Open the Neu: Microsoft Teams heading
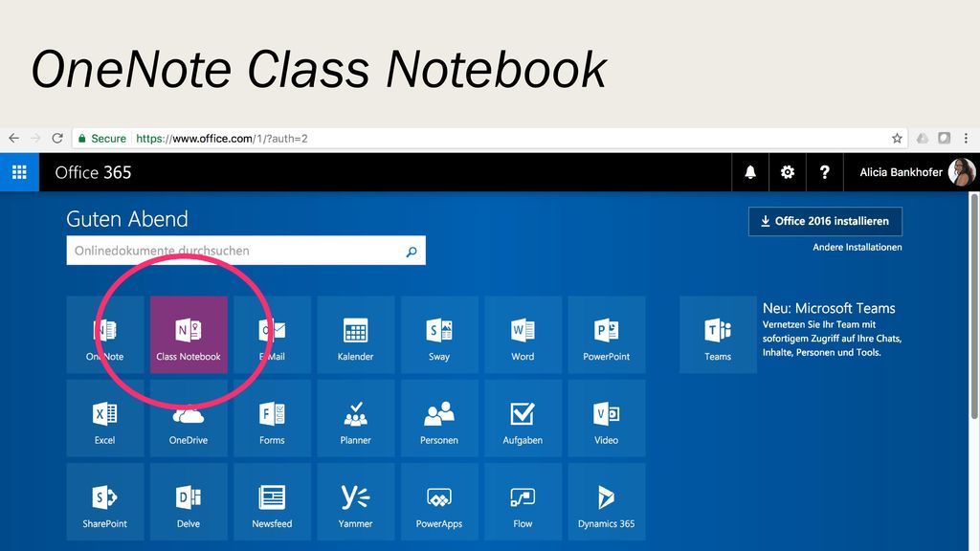This screenshot has width=980, height=551. coord(829,308)
